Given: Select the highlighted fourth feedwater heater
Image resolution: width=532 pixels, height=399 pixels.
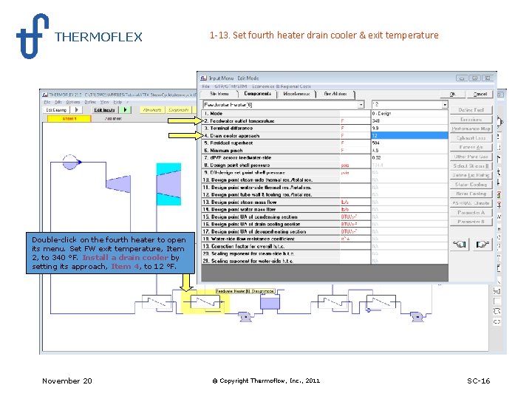Looking at the screenshot, I should click(x=205, y=303).
